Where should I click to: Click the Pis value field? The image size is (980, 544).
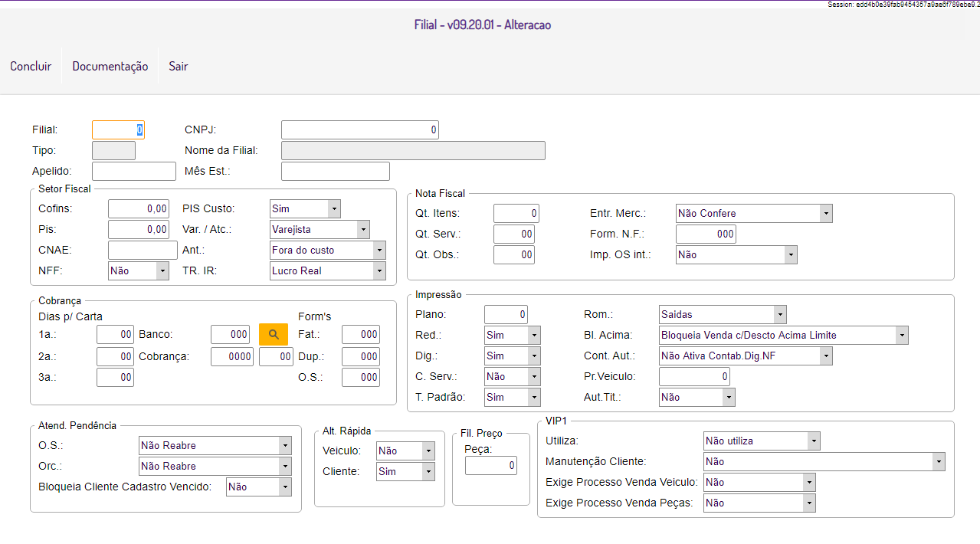139,229
